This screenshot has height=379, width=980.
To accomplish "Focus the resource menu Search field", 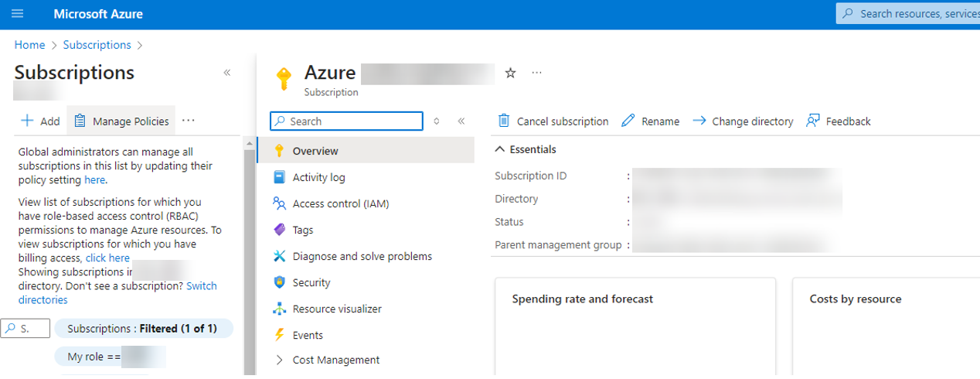I will (346, 121).
